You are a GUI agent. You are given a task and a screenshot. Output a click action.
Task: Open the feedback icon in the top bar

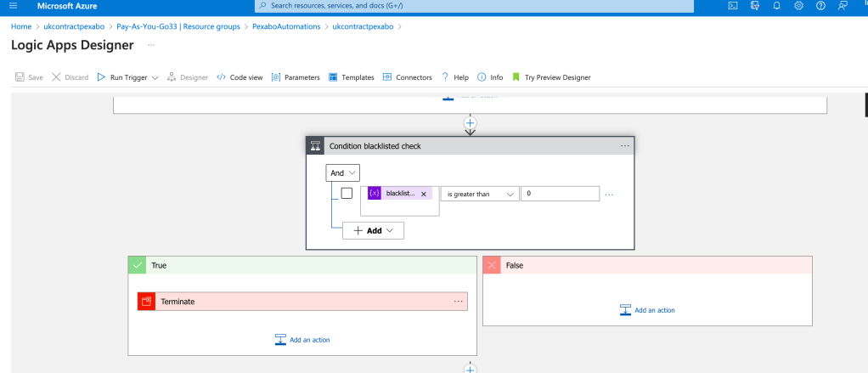click(x=843, y=6)
